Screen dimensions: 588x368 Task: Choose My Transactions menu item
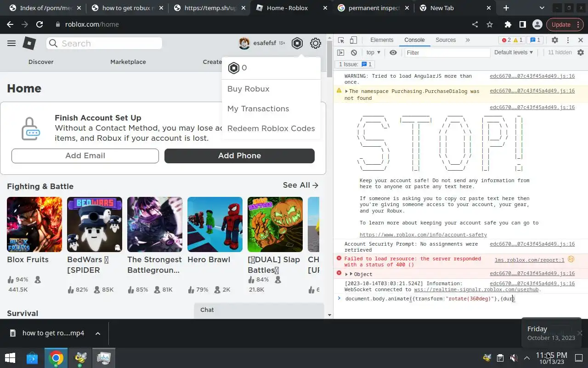[258, 109]
